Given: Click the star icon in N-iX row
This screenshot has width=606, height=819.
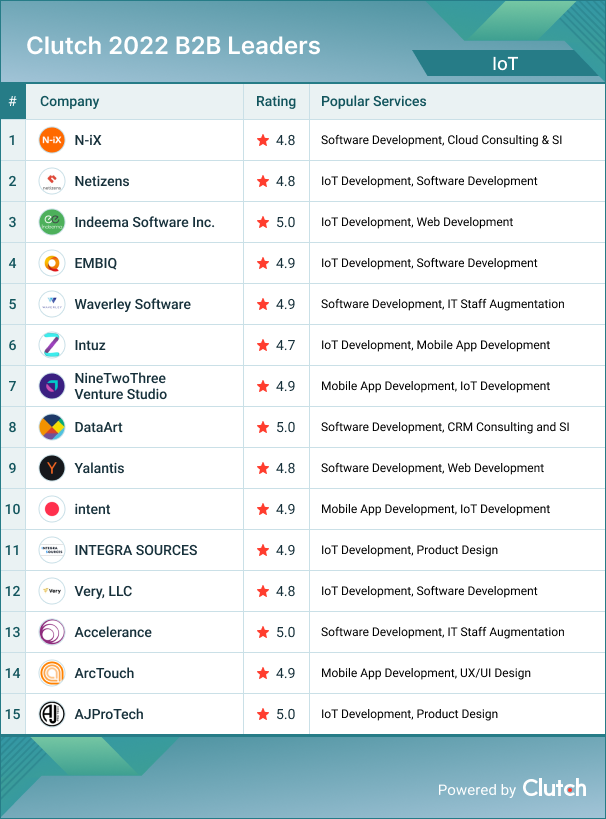Looking at the screenshot, I should 263,140.
